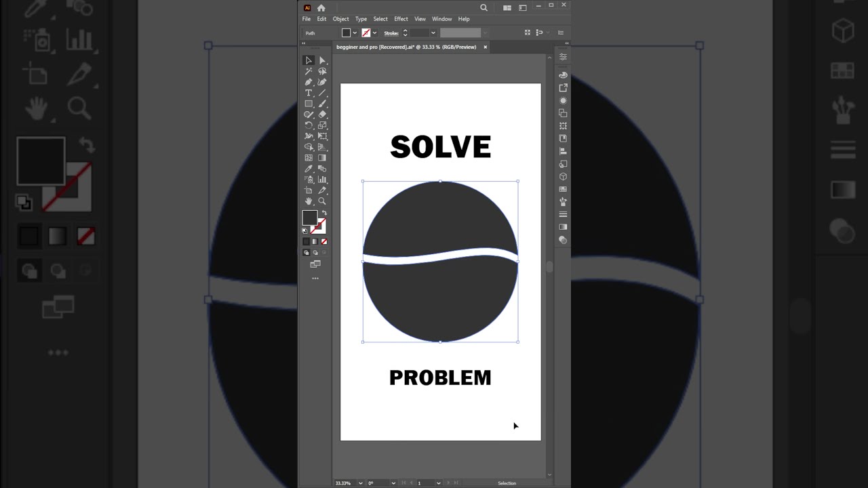Pick the Lasso tool
The image size is (868, 488).
[322, 71]
